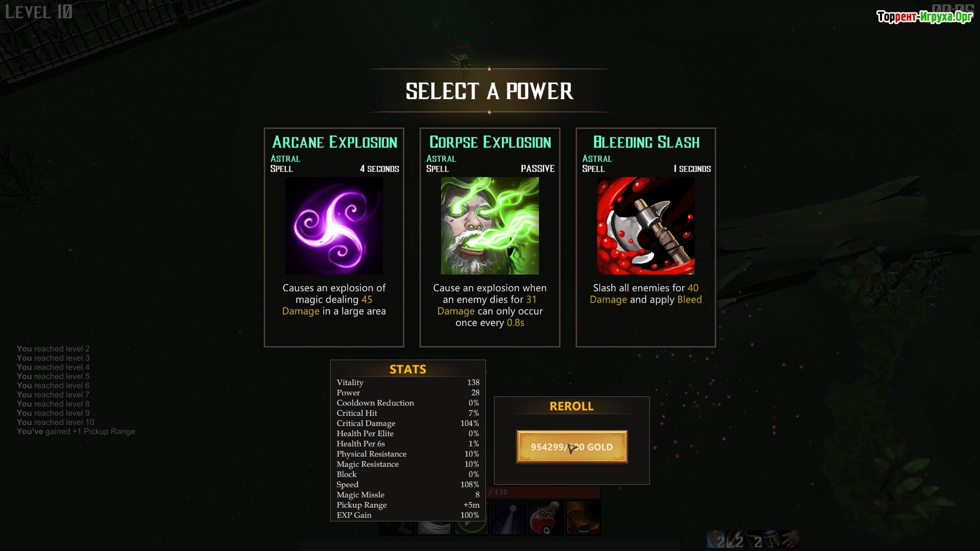Click the bow item icon in inventory

click(753, 539)
